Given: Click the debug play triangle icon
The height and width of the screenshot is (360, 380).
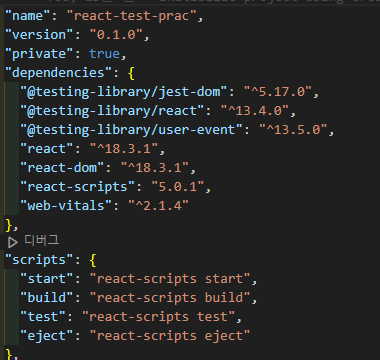Looking at the screenshot, I should click(12, 242).
